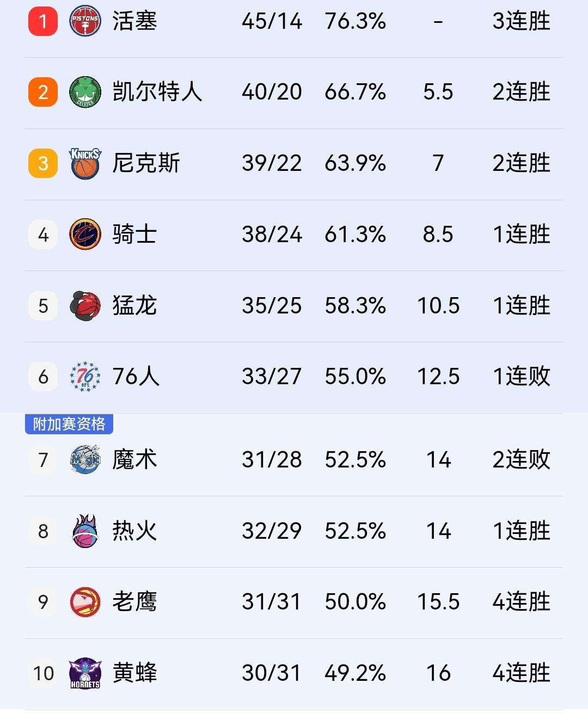This screenshot has width=588, height=714.
Task: Select the rank 2 orange badge
Action: pyautogui.click(x=42, y=91)
